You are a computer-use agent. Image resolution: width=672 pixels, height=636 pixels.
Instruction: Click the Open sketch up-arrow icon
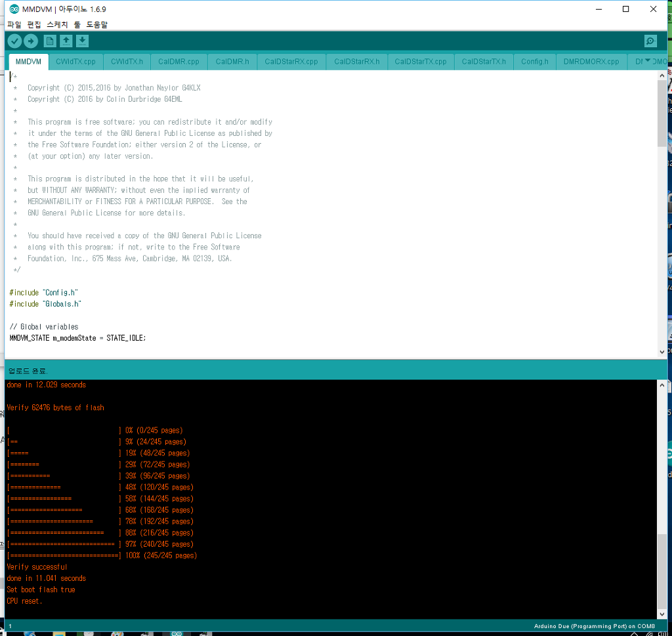[66, 41]
